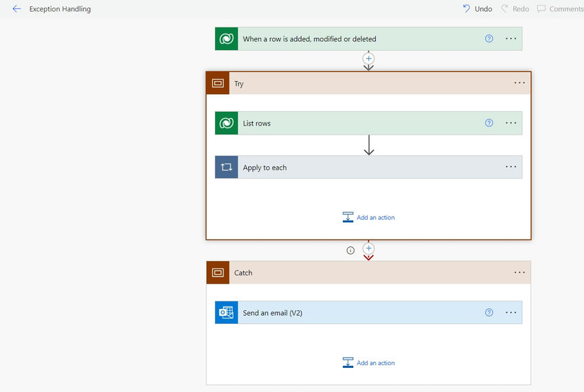This screenshot has width=584, height=392.
Task: Collapse the Try scope header
Action: (369, 83)
